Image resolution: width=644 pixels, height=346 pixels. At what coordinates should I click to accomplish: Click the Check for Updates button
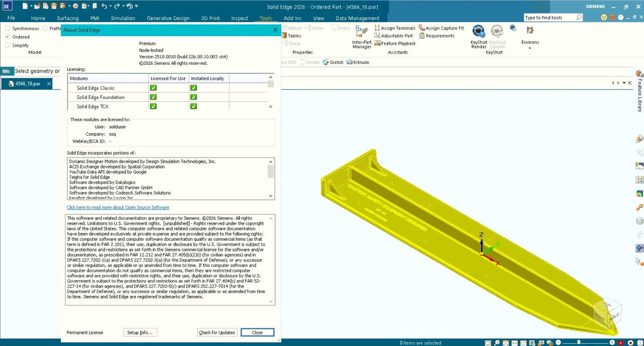(217, 332)
